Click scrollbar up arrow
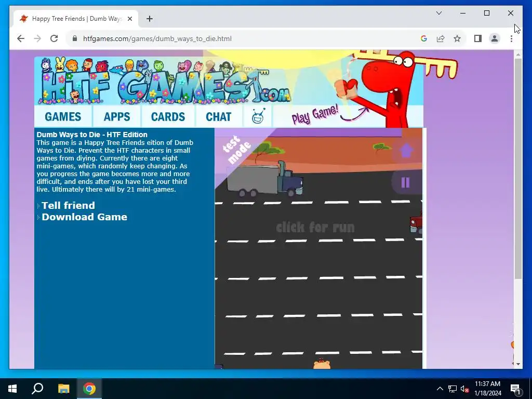532x399 pixels. click(518, 54)
